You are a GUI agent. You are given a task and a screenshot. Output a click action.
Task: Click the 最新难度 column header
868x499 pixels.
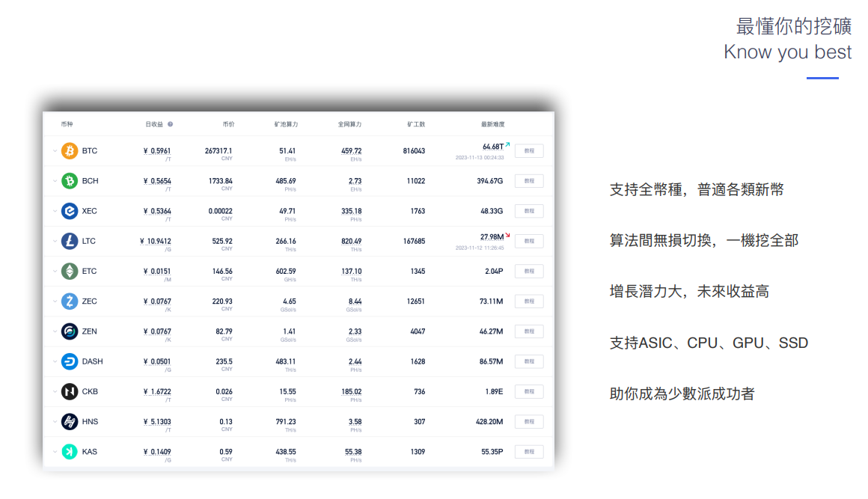click(493, 124)
